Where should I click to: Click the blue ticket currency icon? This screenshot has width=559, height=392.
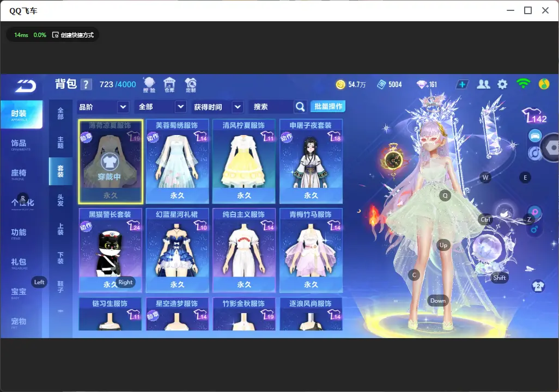tap(381, 84)
